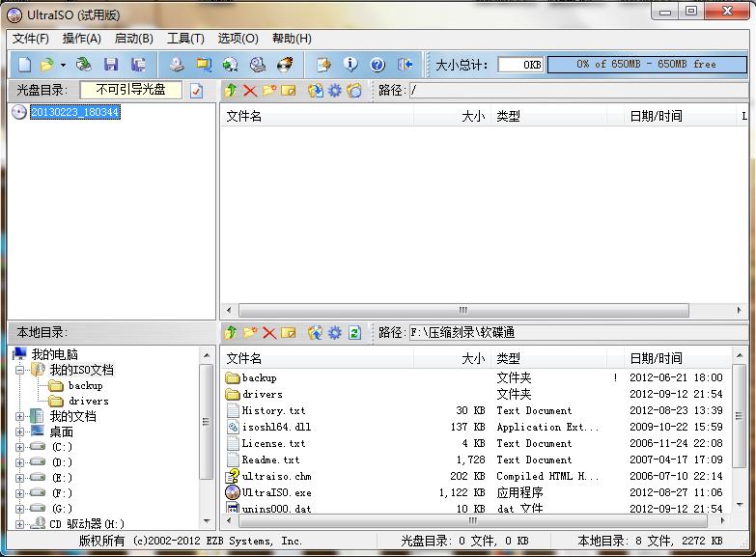Select UltraISO.exe in the local file list
Image resolution: width=756 pixels, height=557 pixels.
pos(276,492)
